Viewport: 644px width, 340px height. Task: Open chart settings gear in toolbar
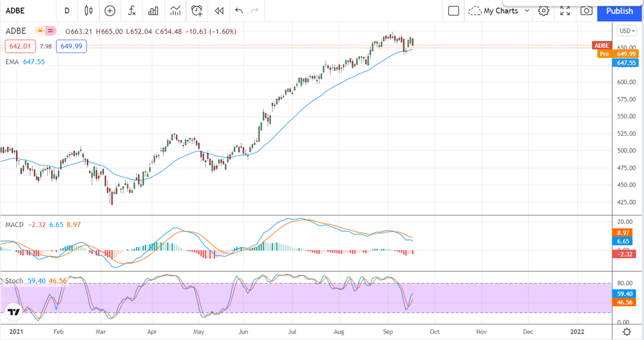click(x=544, y=11)
